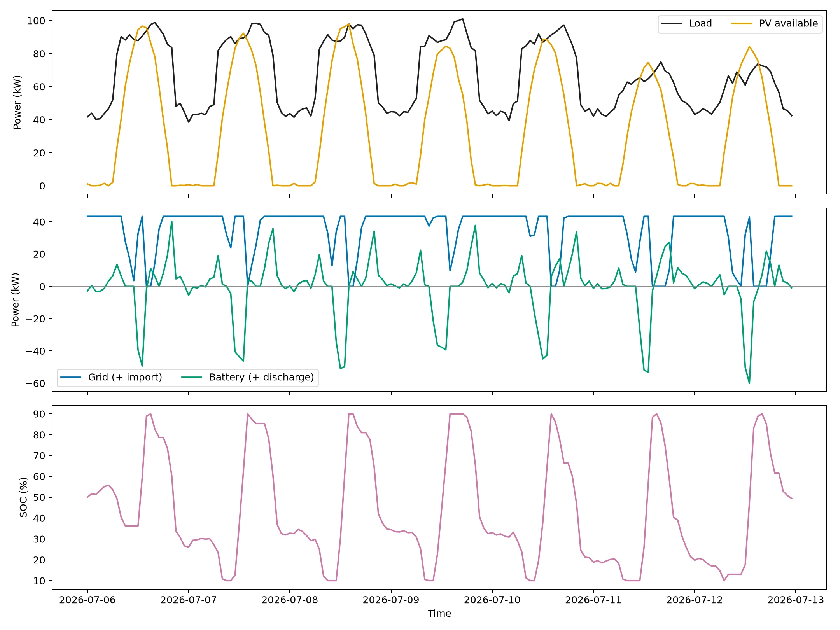Click the '2026-07-13' x-axis date label
This screenshot has width=840, height=630.
point(796,600)
